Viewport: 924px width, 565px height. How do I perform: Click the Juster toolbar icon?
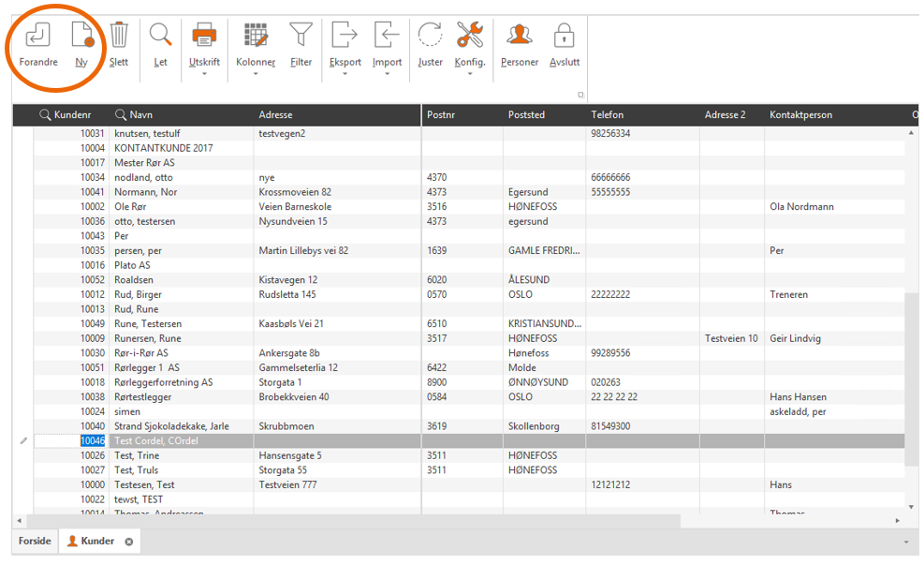[x=430, y=37]
